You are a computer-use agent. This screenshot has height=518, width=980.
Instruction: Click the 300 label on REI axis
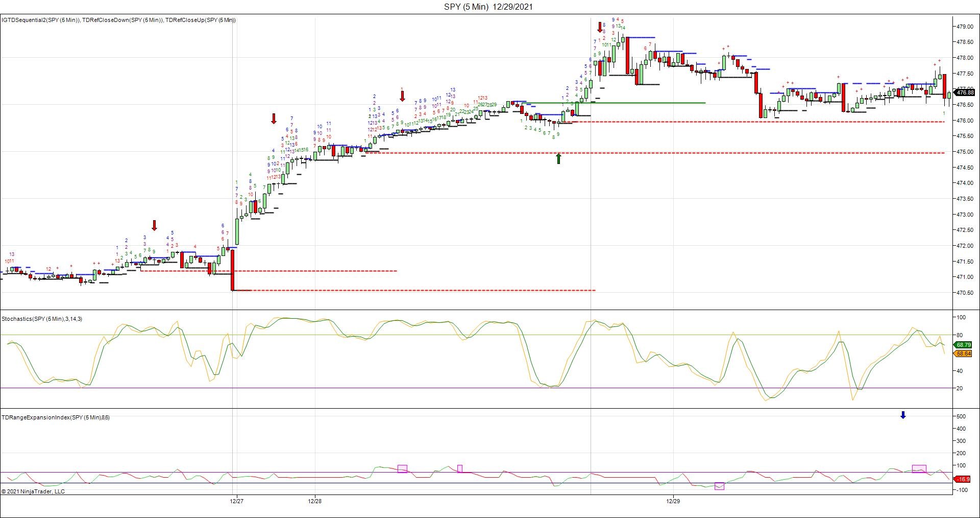[x=961, y=441]
